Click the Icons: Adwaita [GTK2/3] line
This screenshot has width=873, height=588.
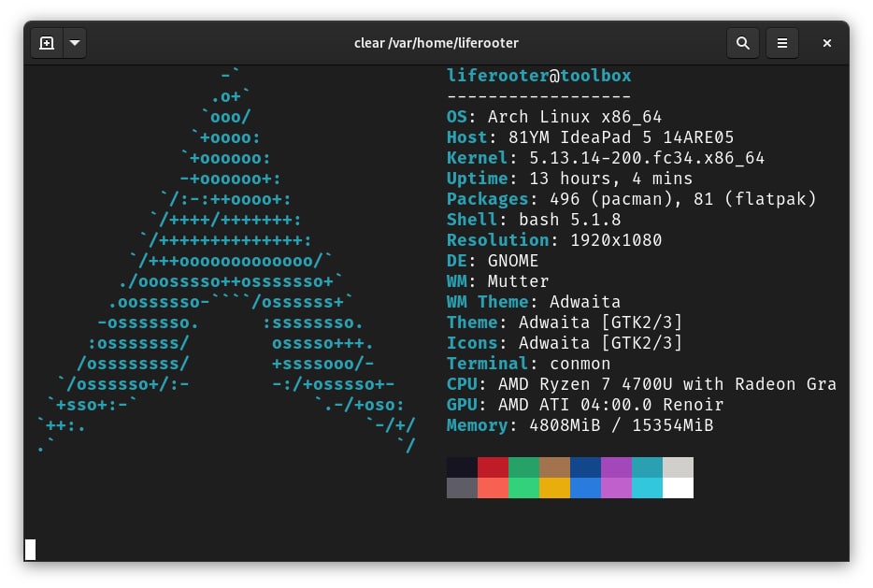[x=565, y=344]
